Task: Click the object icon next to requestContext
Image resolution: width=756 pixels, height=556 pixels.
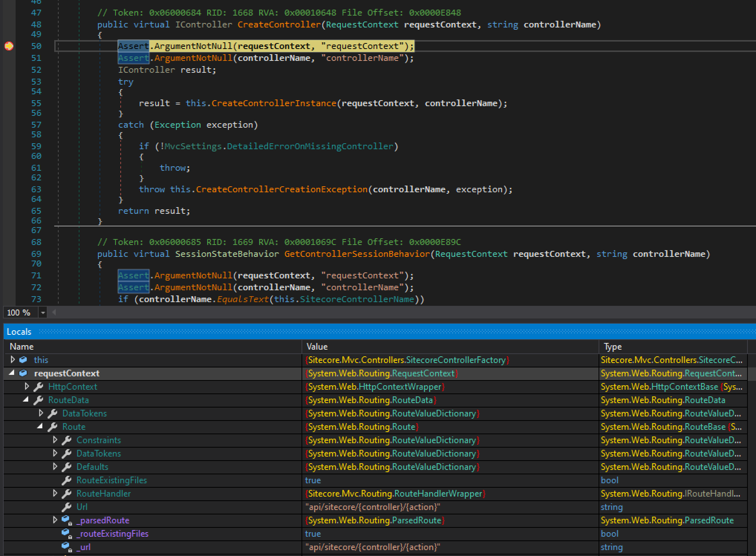Action: pyautogui.click(x=23, y=373)
